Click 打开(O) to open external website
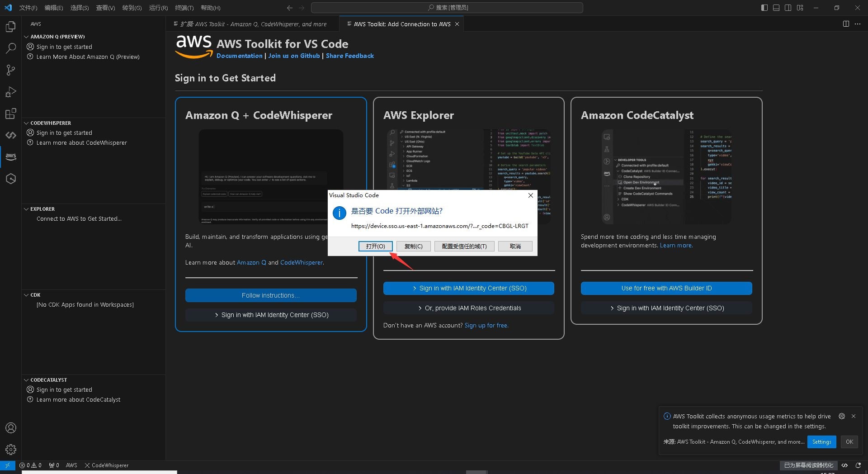 point(376,246)
